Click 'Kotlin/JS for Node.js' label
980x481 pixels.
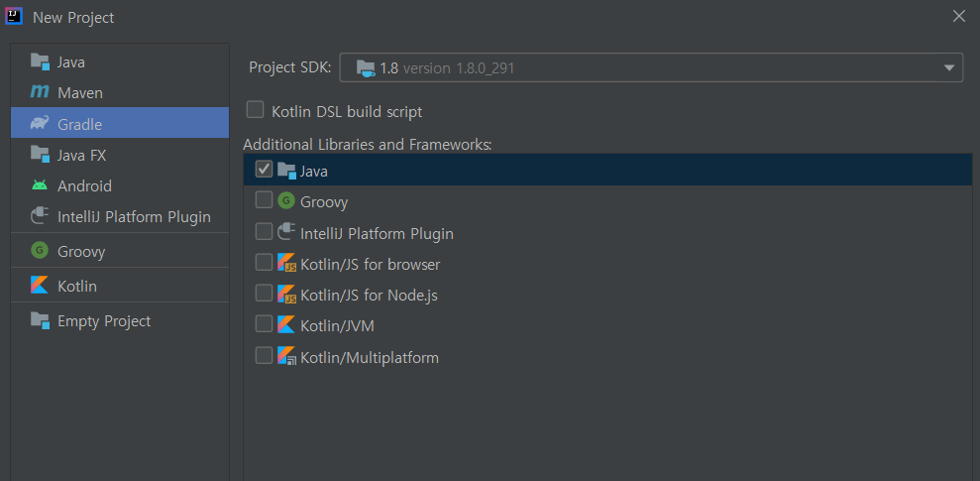369,296
